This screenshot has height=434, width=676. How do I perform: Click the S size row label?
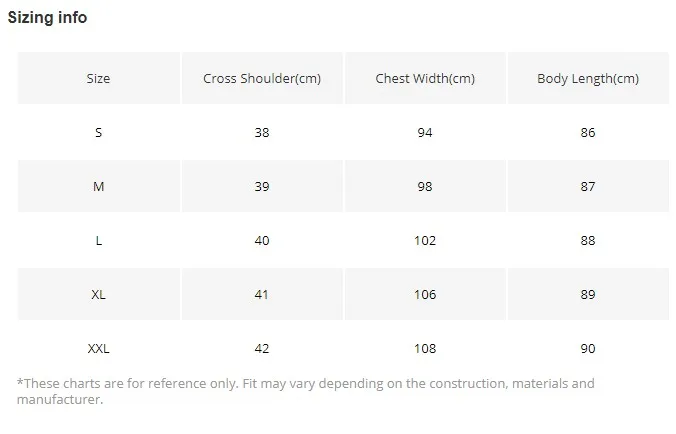coord(98,133)
